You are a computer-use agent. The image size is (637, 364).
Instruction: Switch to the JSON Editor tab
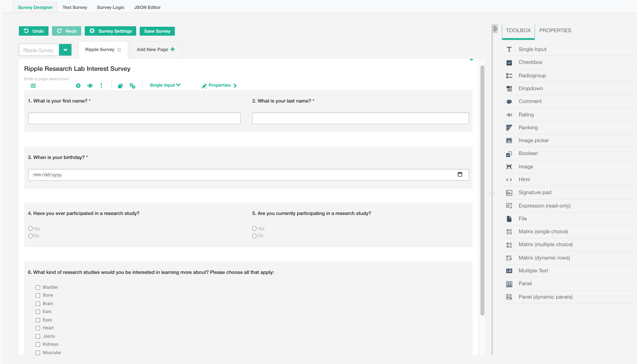point(147,7)
